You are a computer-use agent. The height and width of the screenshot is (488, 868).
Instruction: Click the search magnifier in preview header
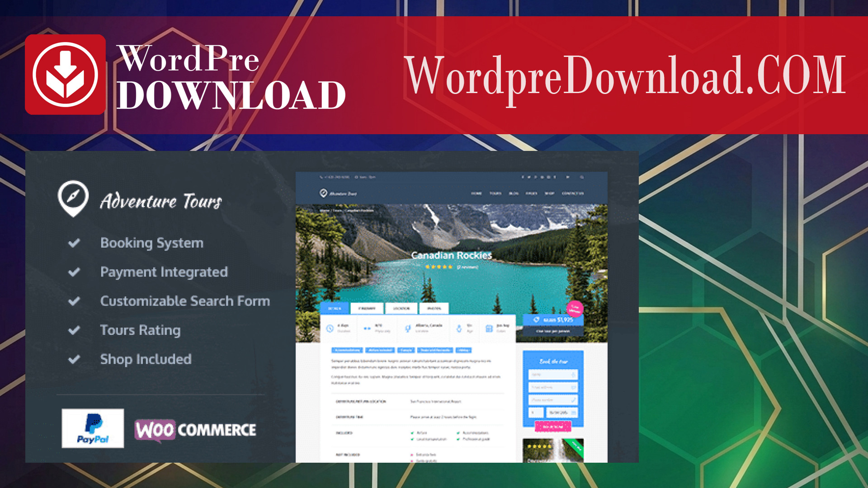[x=582, y=177]
